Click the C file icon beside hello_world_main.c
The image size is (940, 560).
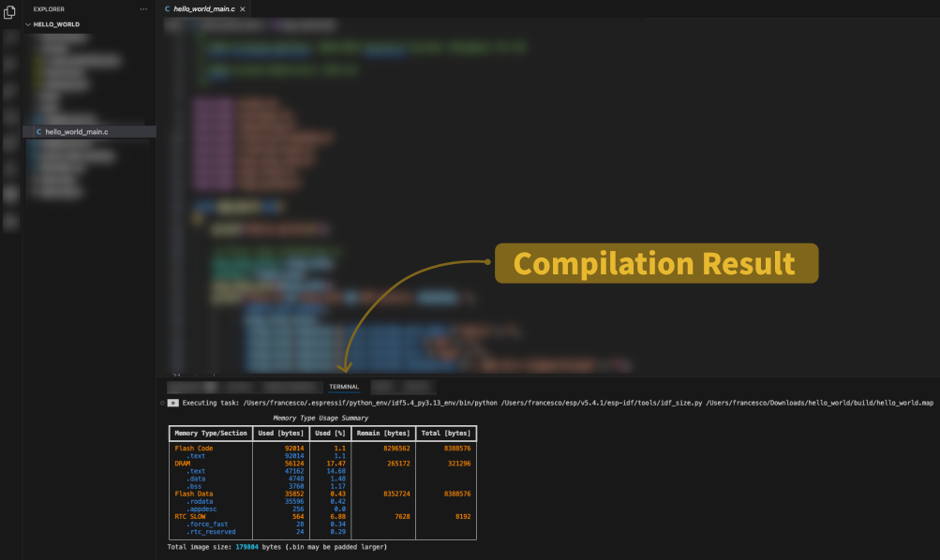coord(40,131)
